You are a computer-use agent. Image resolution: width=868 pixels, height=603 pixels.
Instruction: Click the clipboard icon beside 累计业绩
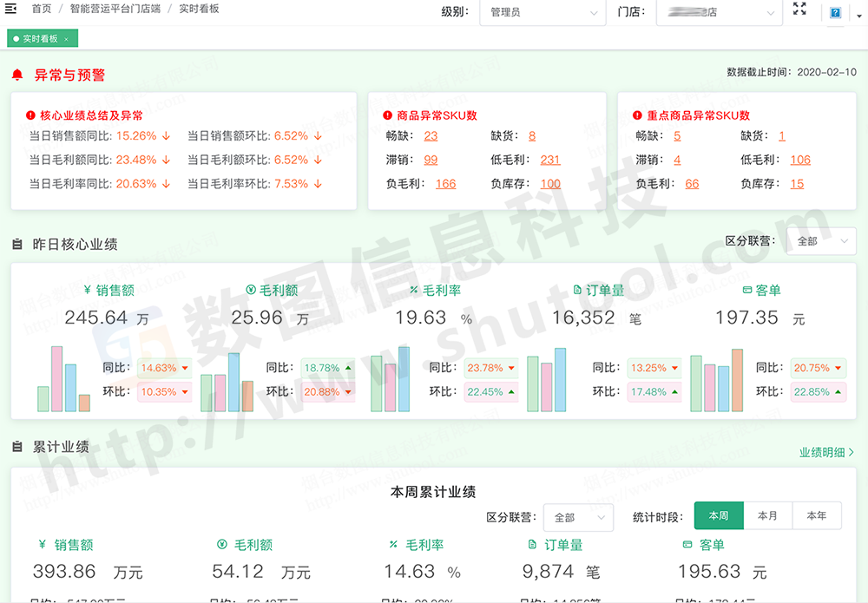[x=17, y=447]
